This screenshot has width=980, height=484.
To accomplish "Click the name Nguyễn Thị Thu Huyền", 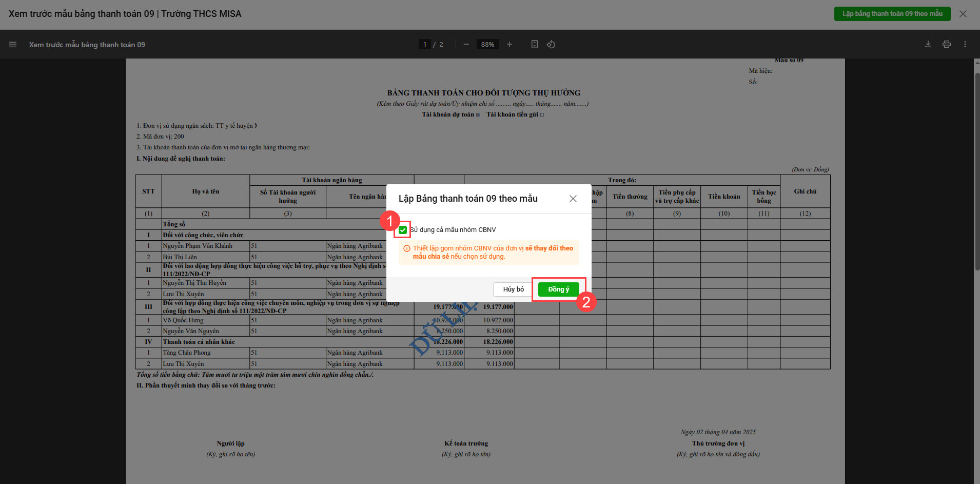I will coord(194,283).
